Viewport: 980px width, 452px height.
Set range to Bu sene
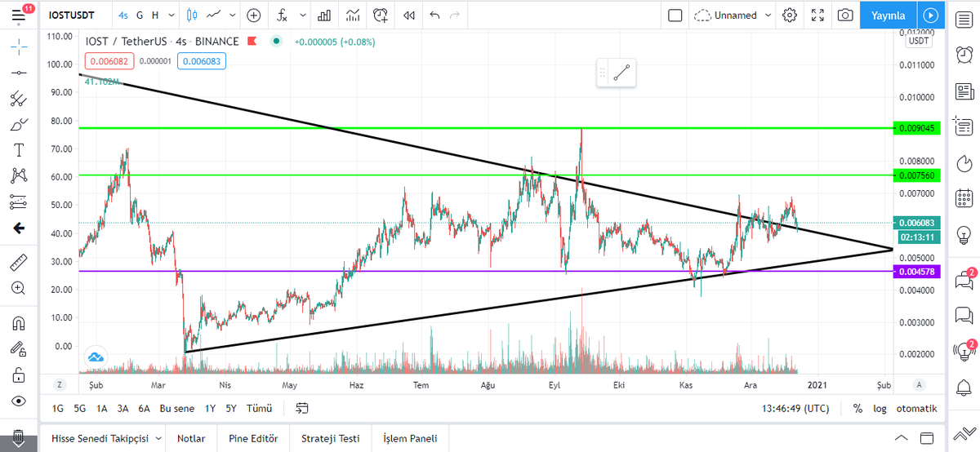[177, 408]
